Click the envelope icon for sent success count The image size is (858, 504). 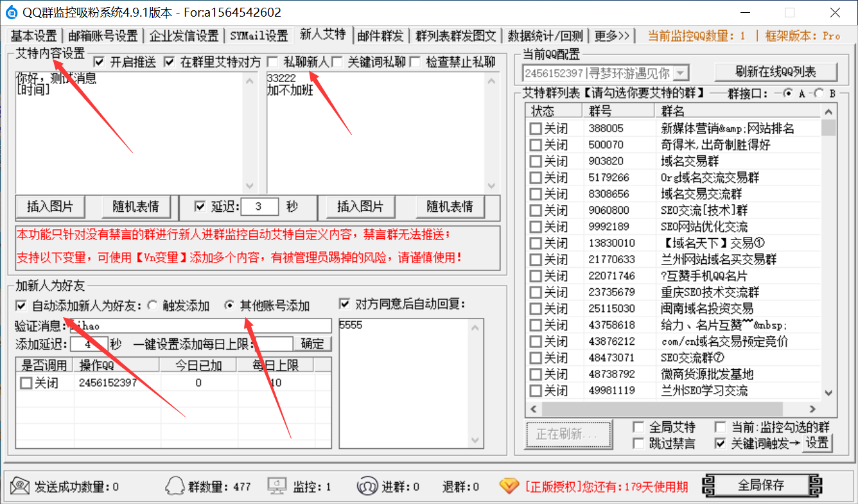point(20,485)
